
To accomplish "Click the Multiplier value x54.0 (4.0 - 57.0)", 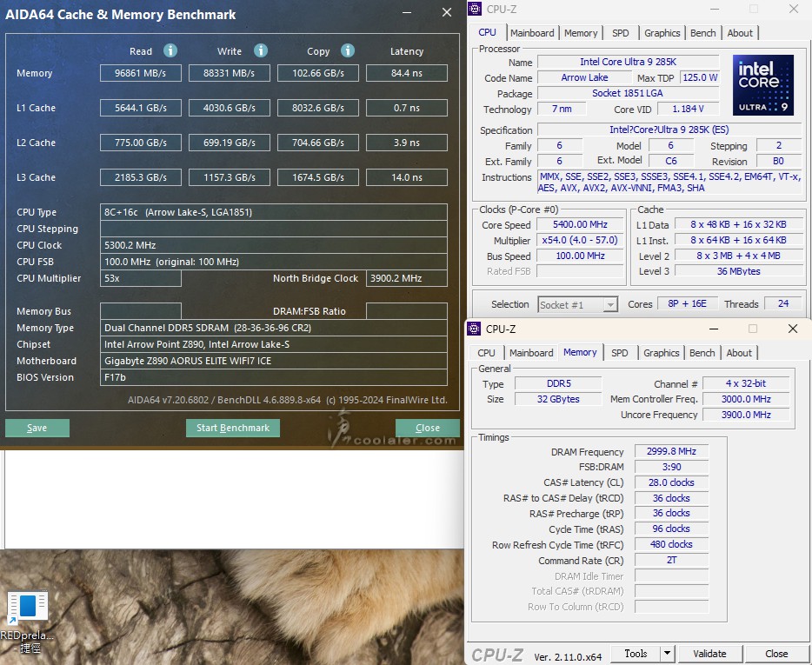I will click(x=580, y=240).
